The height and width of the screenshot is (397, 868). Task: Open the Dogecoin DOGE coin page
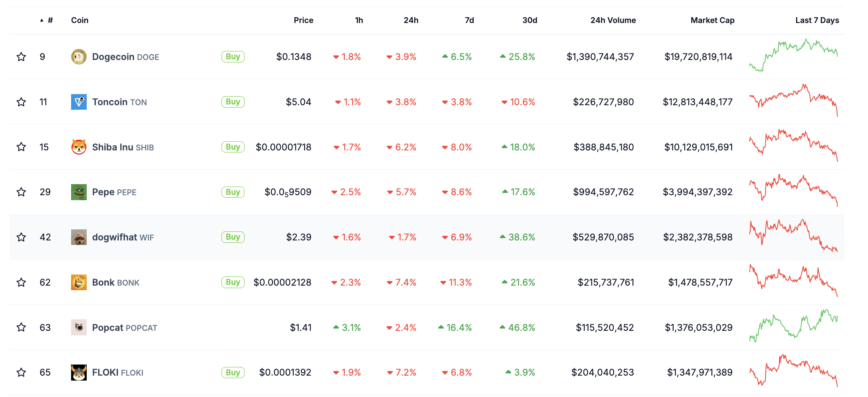point(125,57)
